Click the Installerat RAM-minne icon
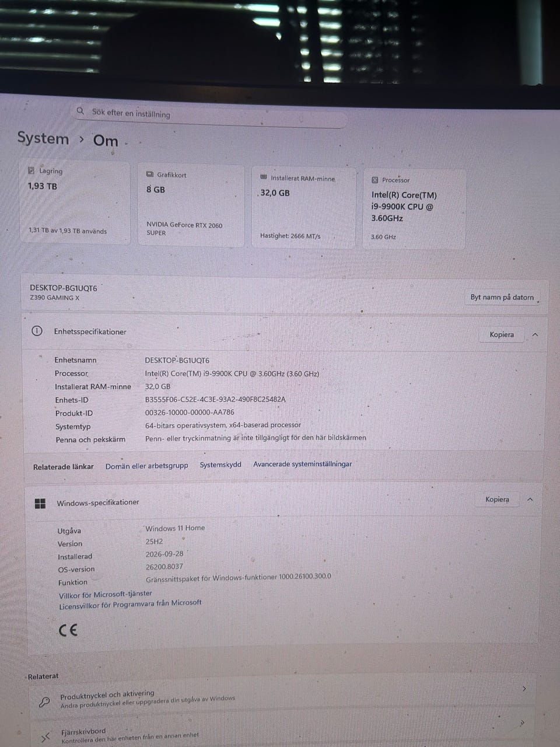This screenshot has height=747, width=560. (x=264, y=177)
